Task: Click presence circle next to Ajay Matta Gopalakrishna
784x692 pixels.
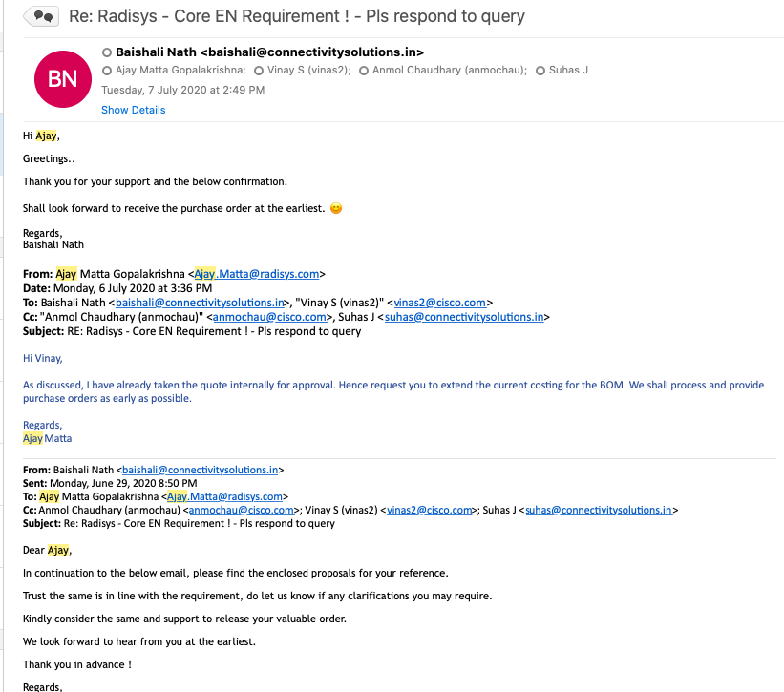Action: click(106, 71)
